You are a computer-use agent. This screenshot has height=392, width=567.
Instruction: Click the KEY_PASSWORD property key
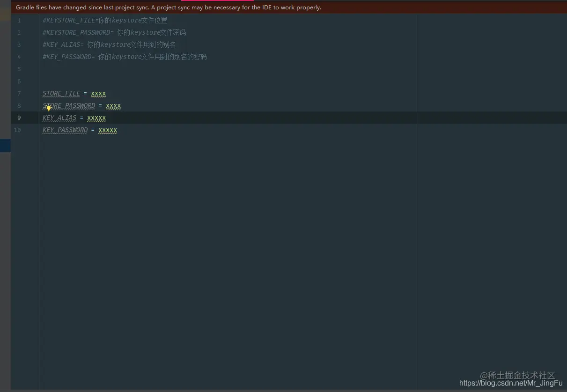(x=65, y=130)
